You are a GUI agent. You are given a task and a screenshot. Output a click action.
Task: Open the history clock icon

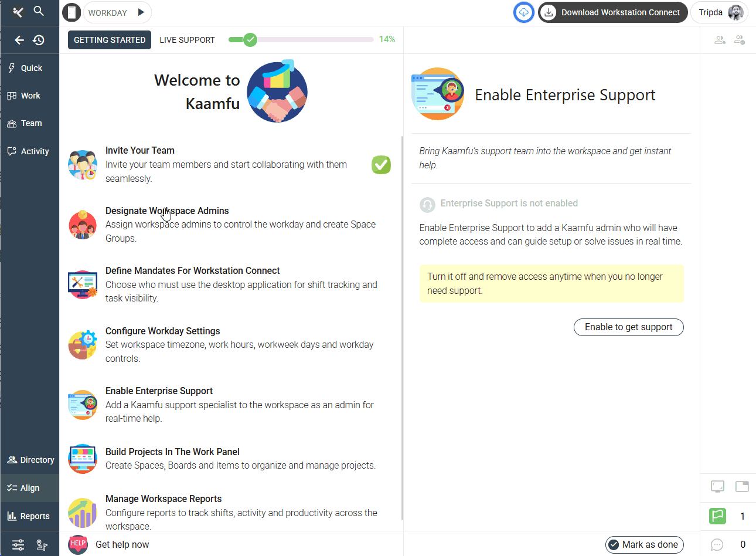tap(39, 40)
